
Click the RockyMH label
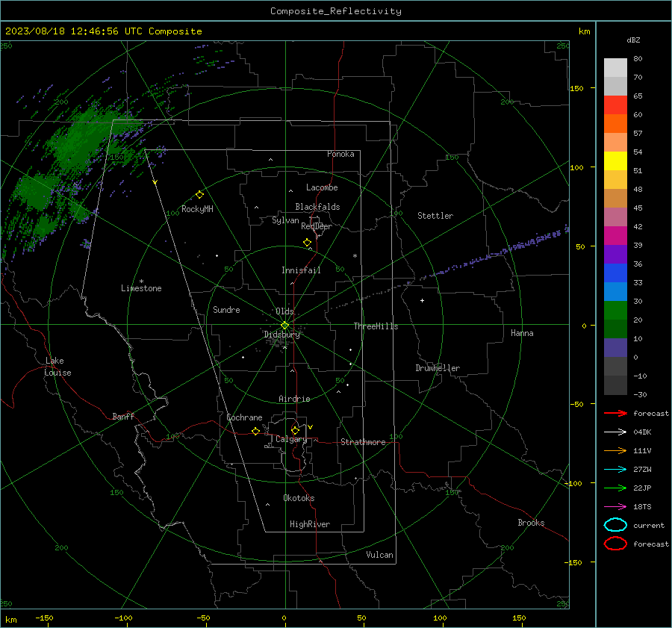[x=197, y=209]
